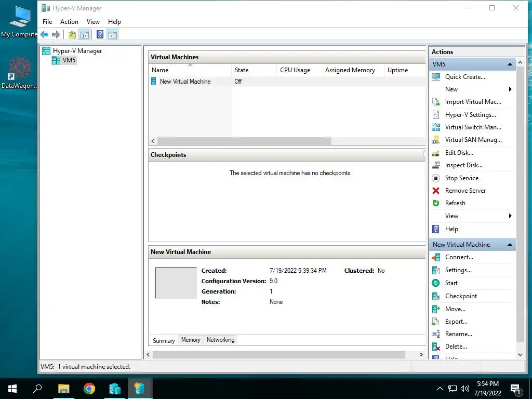Click the Delete icon
The height and width of the screenshot is (399, 532).
tap(436, 347)
